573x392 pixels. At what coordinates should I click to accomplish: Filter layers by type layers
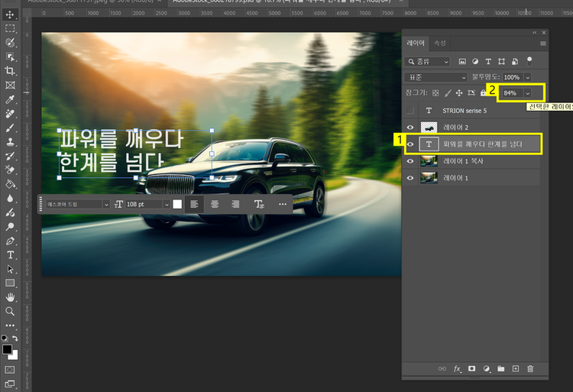pyautogui.click(x=488, y=61)
